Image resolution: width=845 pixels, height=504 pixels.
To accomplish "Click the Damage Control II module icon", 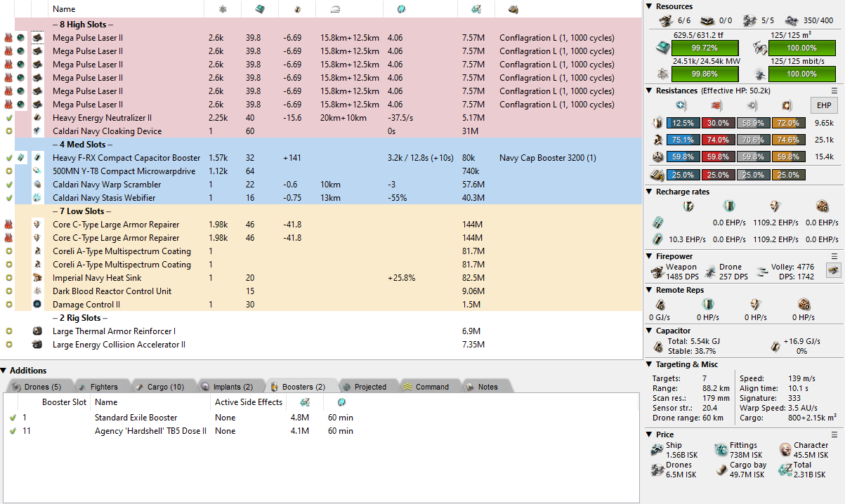I will point(37,304).
